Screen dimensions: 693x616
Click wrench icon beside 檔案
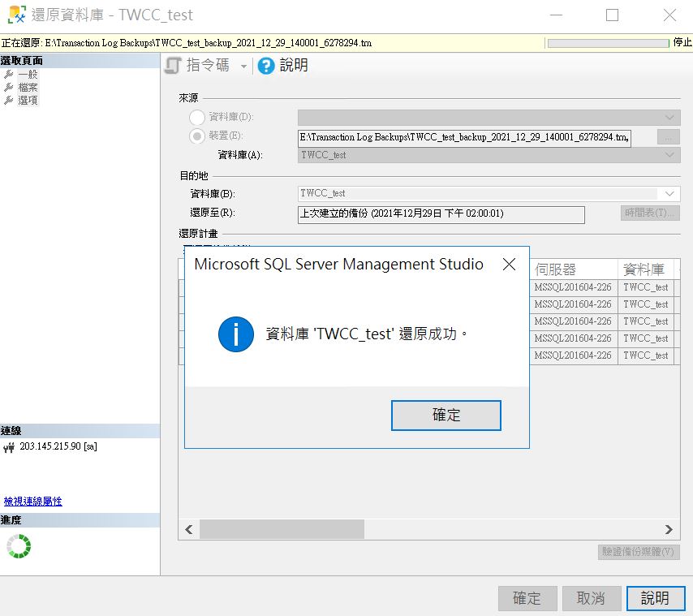click(8, 87)
